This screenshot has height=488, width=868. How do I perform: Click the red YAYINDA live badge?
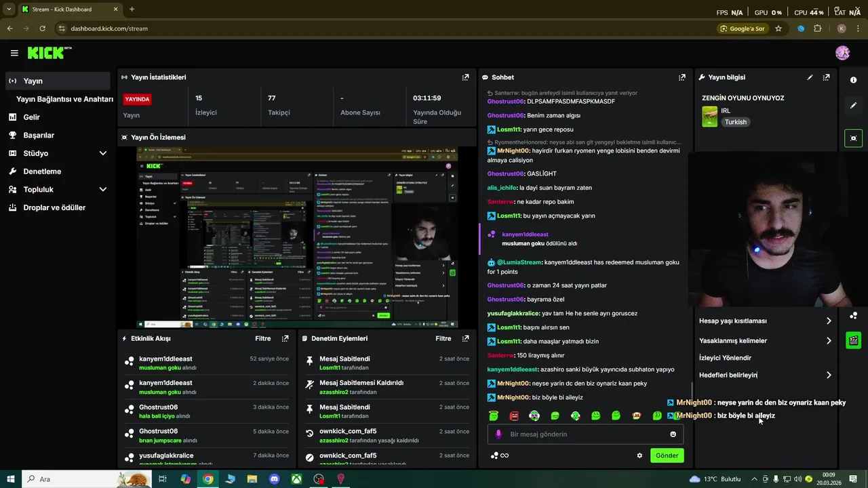click(x=137, y=99)
